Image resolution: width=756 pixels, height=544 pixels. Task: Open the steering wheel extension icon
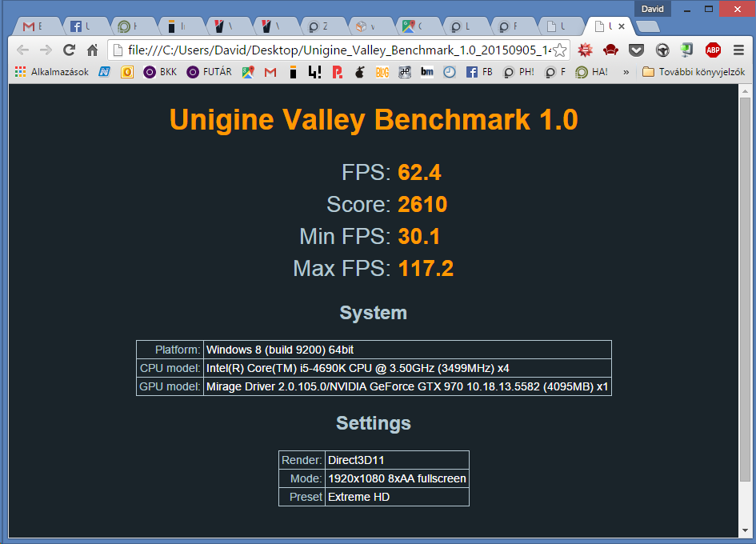pyautogui.click(x=662, y=50)
